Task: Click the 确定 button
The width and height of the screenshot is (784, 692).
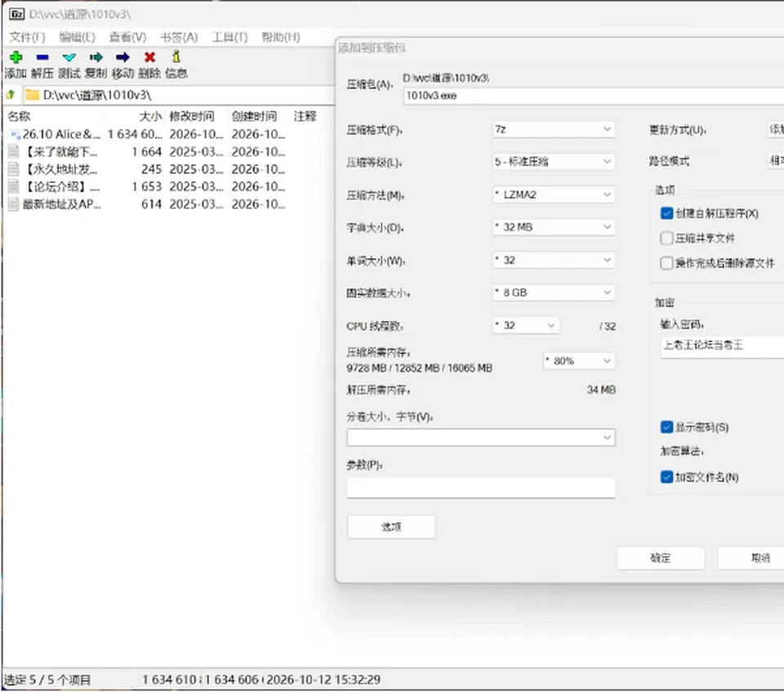Action: point(661,558)
